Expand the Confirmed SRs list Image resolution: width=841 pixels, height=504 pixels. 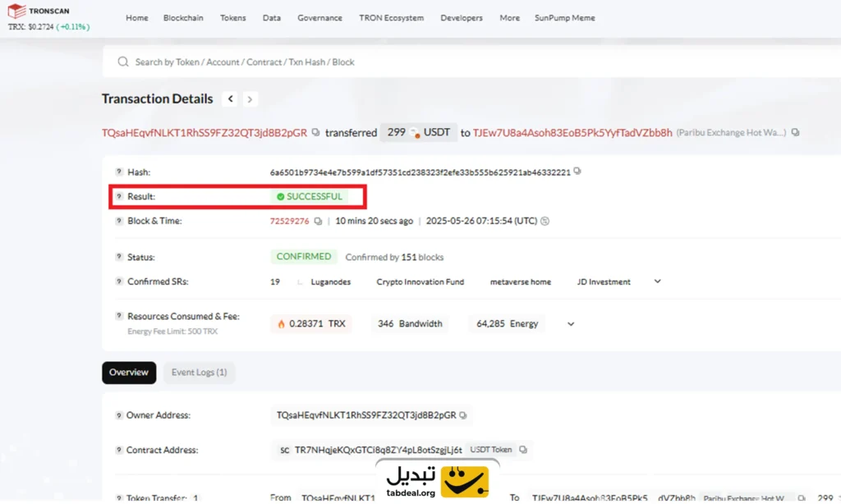[658, 282]
